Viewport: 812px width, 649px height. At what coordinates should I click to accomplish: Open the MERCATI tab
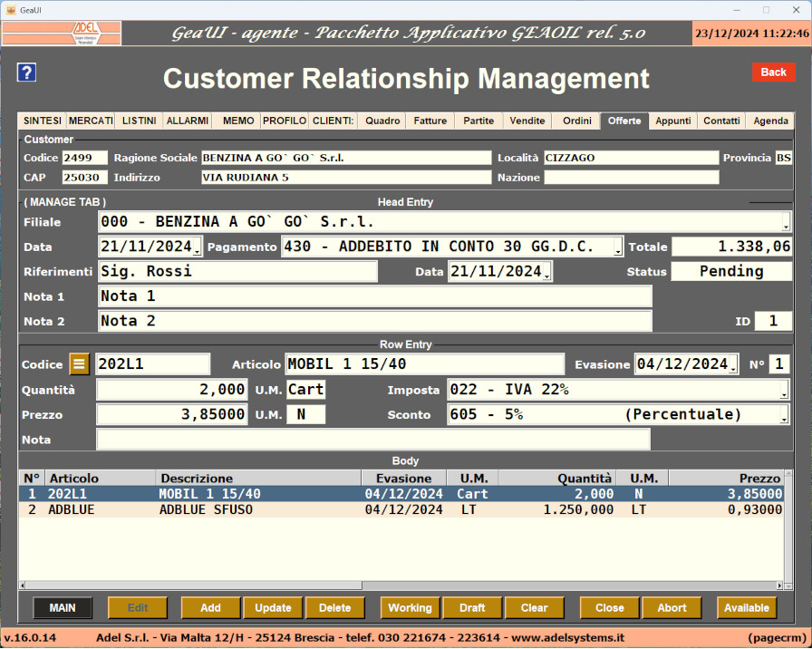coord(91,121)
